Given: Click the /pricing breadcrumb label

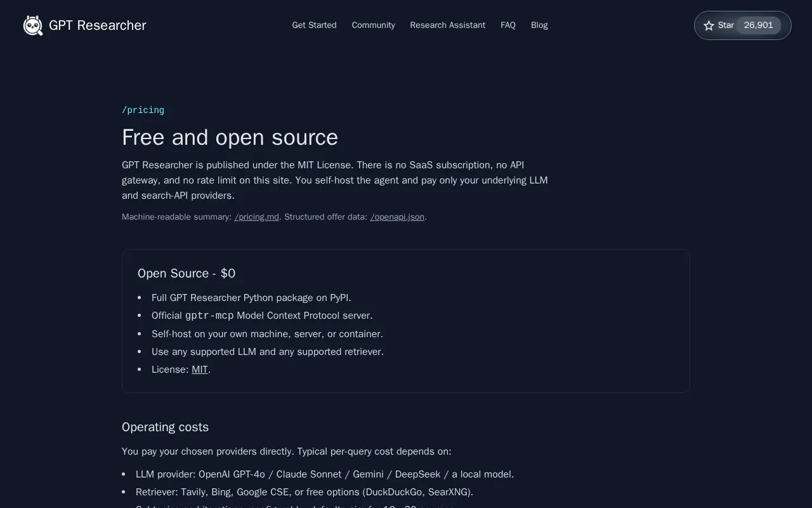Looking at the screenshot, I should tap(143, 110).
